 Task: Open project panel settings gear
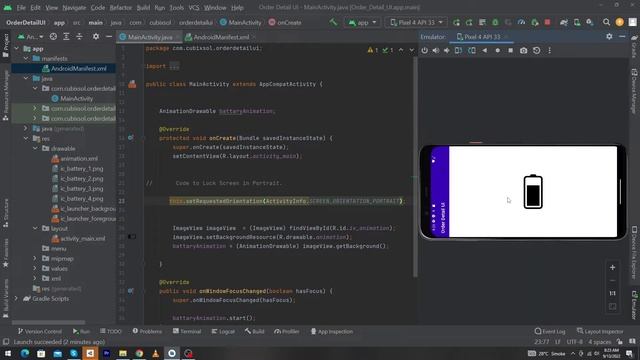pyautogui.click(x=96, y=37)
